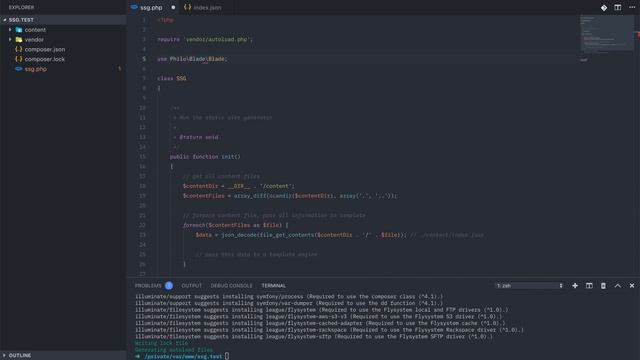Screen dimensions: 640x360
Task: Click 'Generating autoload files' terminal text
Action: (173, 350)
